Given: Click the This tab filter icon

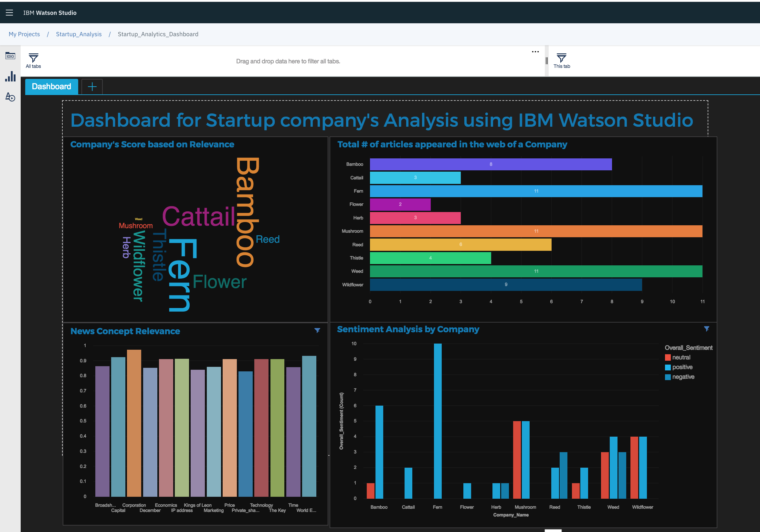Looking at the screenshot, I should pos(561,58).
